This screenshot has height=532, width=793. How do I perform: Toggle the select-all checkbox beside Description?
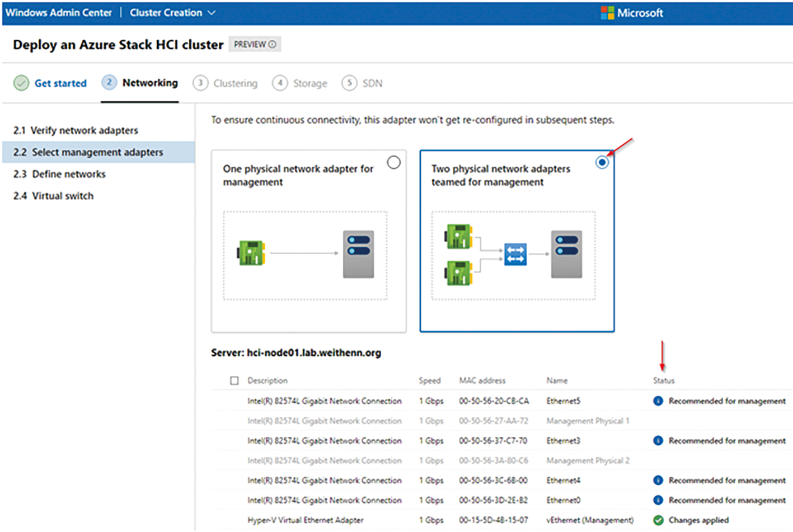click(234, 381)
